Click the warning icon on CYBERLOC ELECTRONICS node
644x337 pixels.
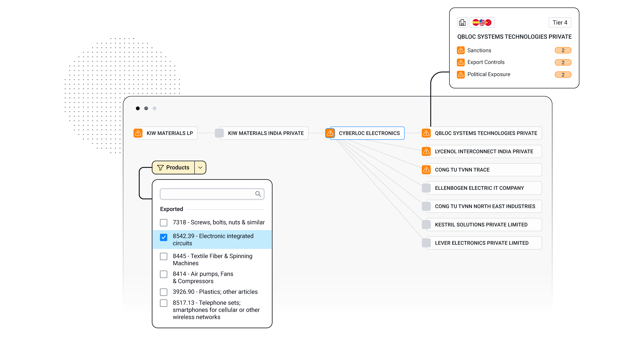tap(330, 133)
